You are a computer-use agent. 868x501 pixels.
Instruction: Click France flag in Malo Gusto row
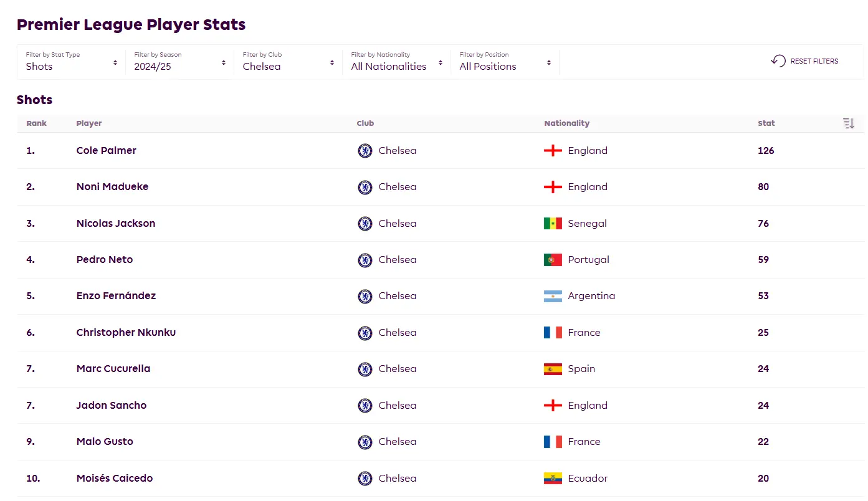(x=553, y=442)
